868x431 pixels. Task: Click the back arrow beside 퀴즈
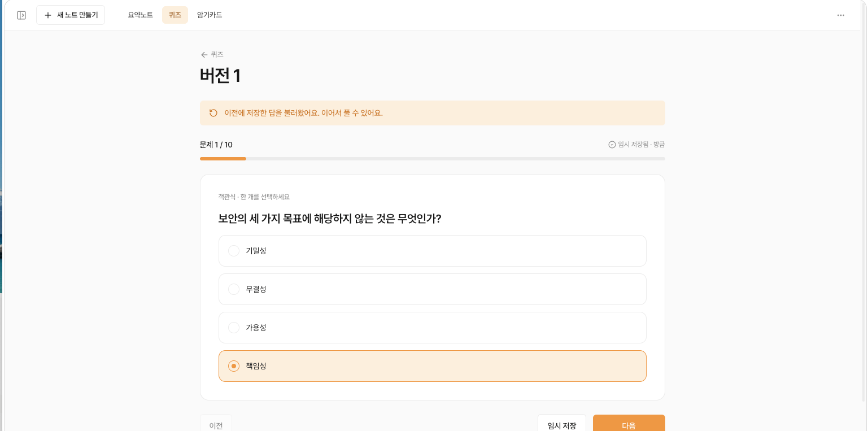click(204, 55)
